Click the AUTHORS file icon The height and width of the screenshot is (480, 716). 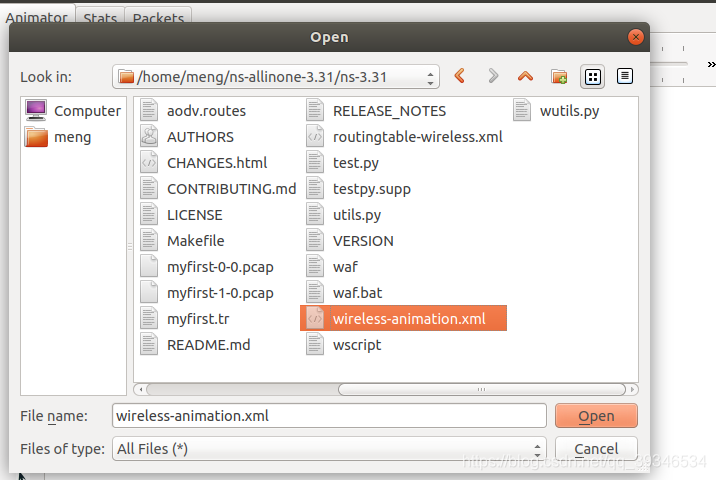coord(149,137)
